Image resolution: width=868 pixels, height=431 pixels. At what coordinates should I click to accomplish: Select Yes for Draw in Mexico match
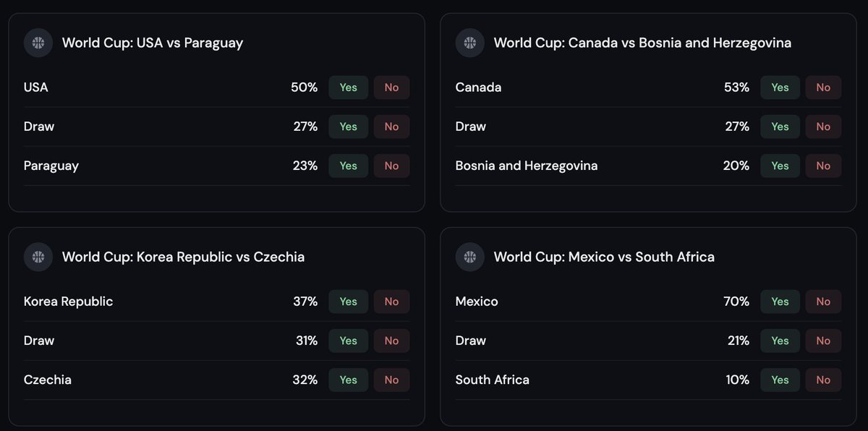coord(780,341)
